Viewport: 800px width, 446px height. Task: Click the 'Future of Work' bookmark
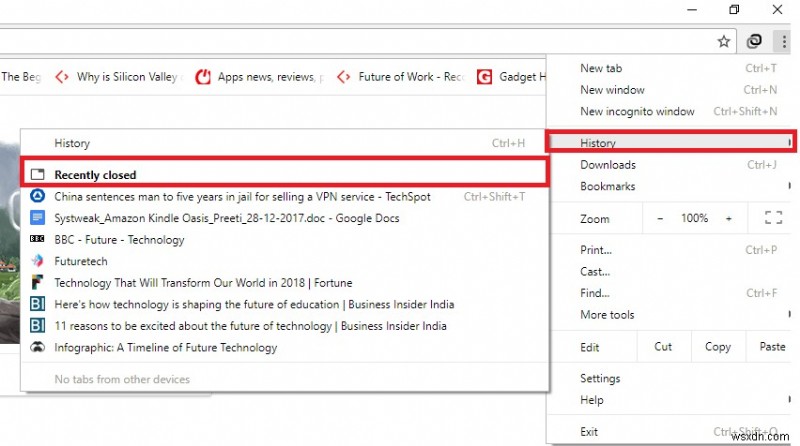pyautogui.click(x=401, y=77)
